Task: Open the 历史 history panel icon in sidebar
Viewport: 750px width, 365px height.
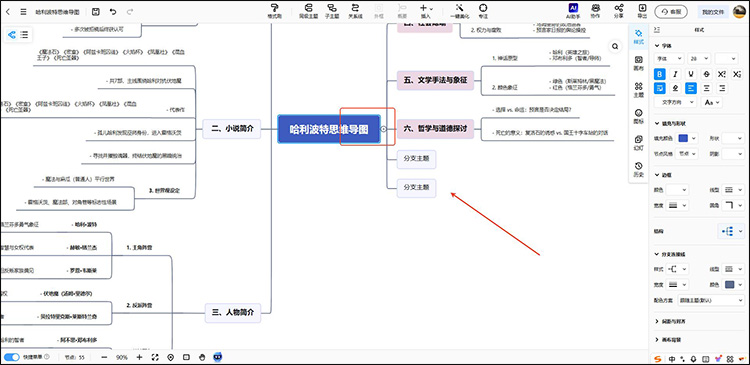Action: (638, 166)
